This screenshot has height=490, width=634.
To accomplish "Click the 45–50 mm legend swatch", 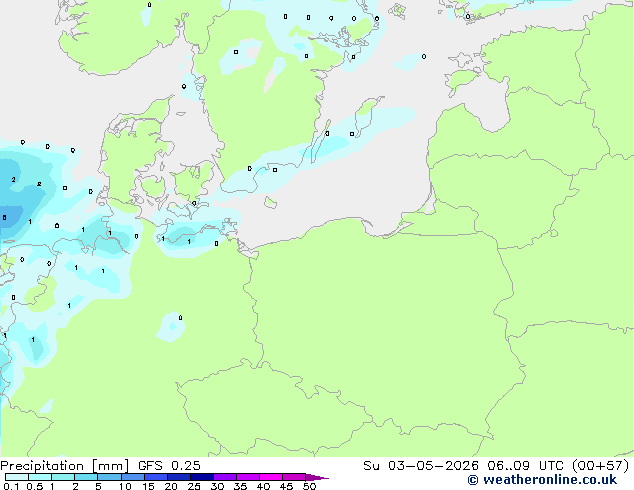I will (x=294, y=477).
